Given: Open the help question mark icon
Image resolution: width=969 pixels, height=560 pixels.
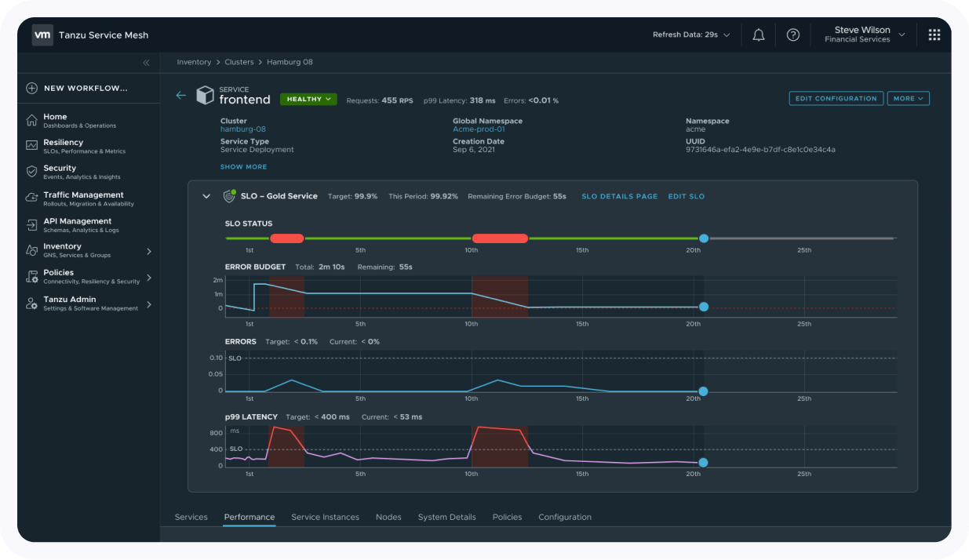Looking at the screenshot, I should 793,35.
